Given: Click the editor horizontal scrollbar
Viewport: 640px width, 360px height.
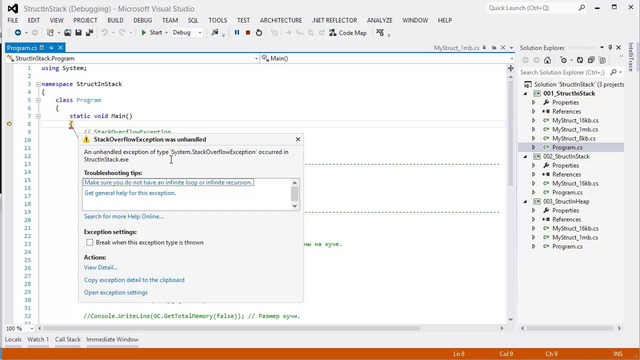Looking at the screenshot, I should click(x=231, y=328).
